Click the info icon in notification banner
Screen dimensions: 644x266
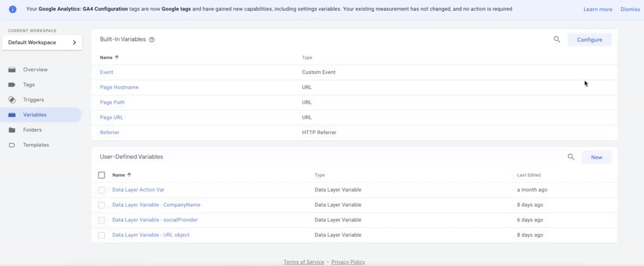(12, 9)
